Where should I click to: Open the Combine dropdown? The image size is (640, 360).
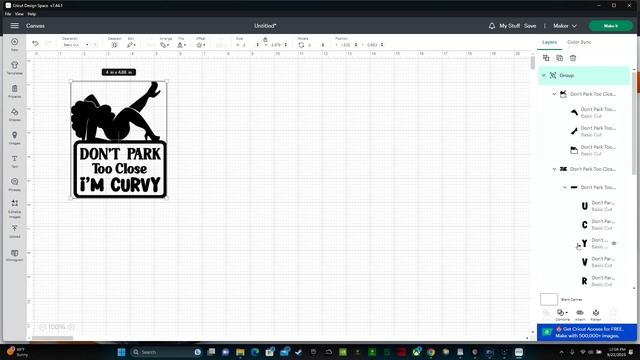(x=562, y=314)
